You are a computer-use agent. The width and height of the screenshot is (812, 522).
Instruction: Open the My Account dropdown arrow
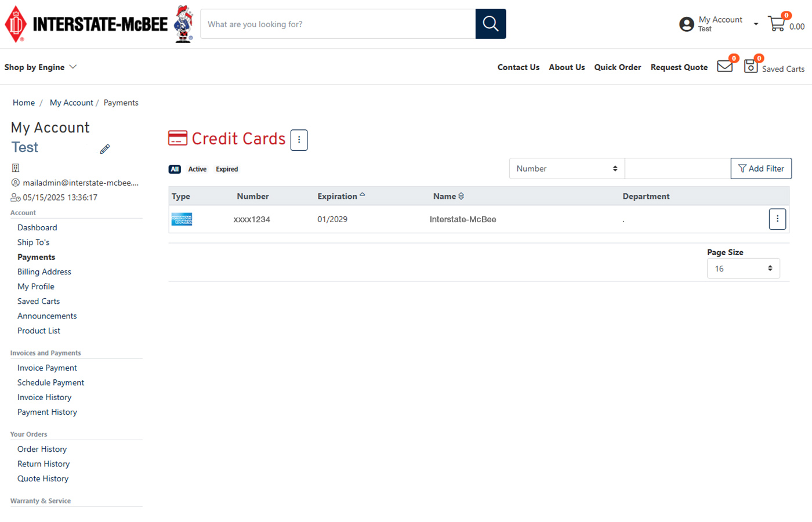756,24
